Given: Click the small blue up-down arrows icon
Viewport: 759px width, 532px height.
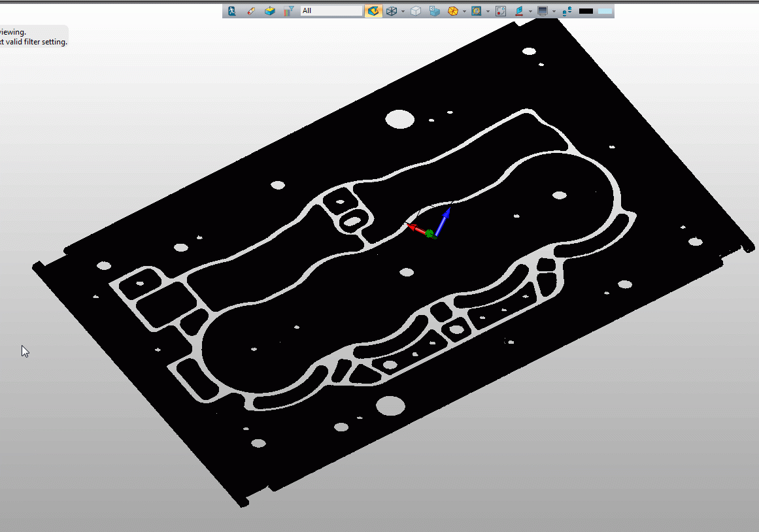Looking at the screenshot, I should pyautogui.click(x=567, y=10).
